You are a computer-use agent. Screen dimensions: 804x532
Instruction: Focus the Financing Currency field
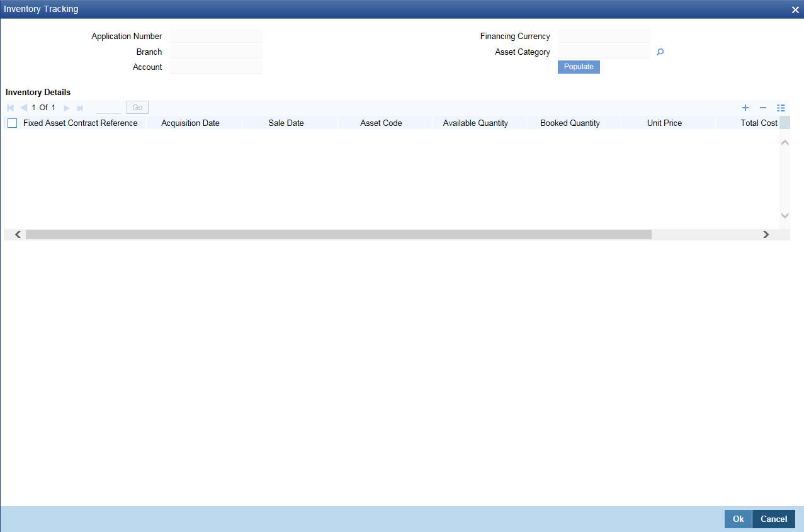pyautogui.click(x=604, y=36)
